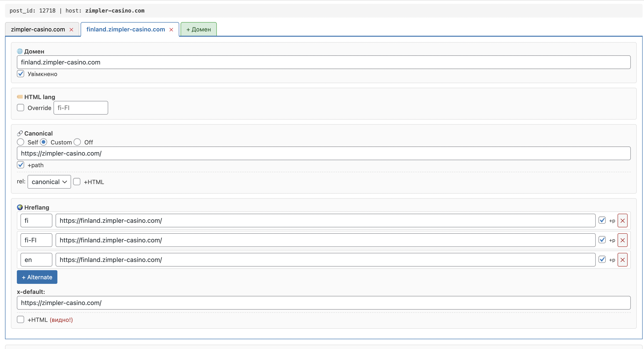
Task: Click the fi language code field
Action: [36, 221]
